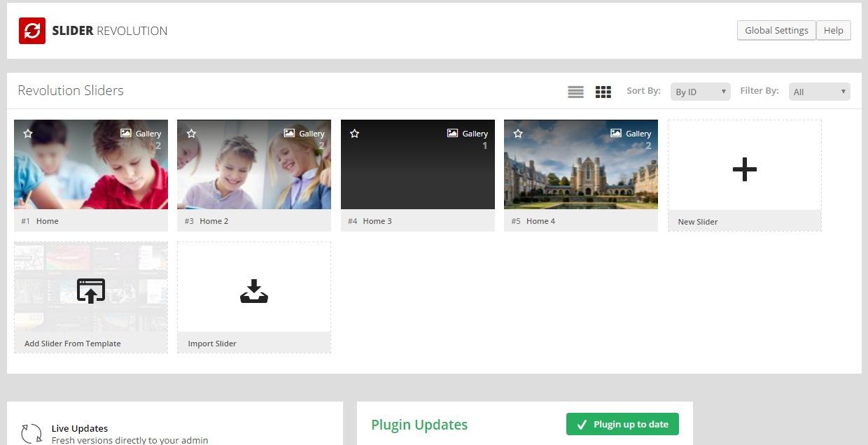Mark Home 2 slider as favorite

(x=191, y=133)
